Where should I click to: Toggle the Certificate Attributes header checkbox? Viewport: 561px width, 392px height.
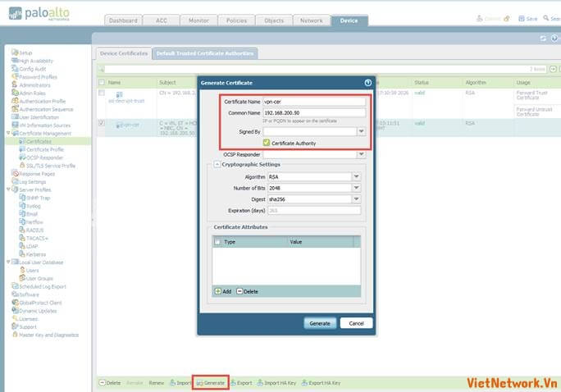click(217, 242)
